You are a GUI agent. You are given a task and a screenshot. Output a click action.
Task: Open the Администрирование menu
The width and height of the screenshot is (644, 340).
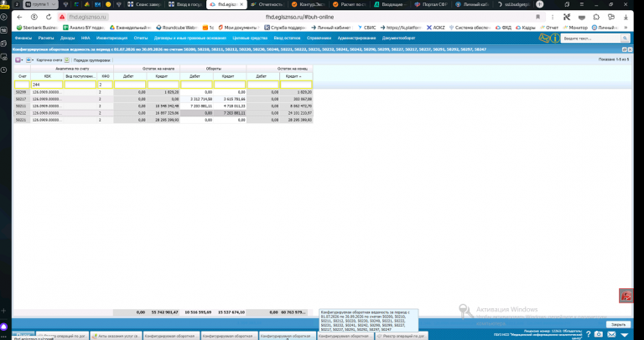click(356, 39)
